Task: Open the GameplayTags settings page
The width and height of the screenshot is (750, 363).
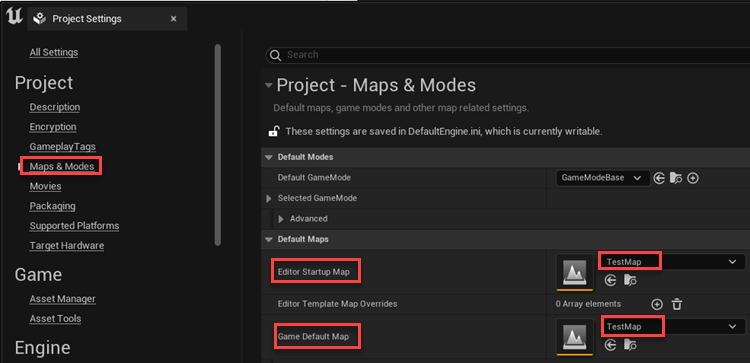Action: 62,147
